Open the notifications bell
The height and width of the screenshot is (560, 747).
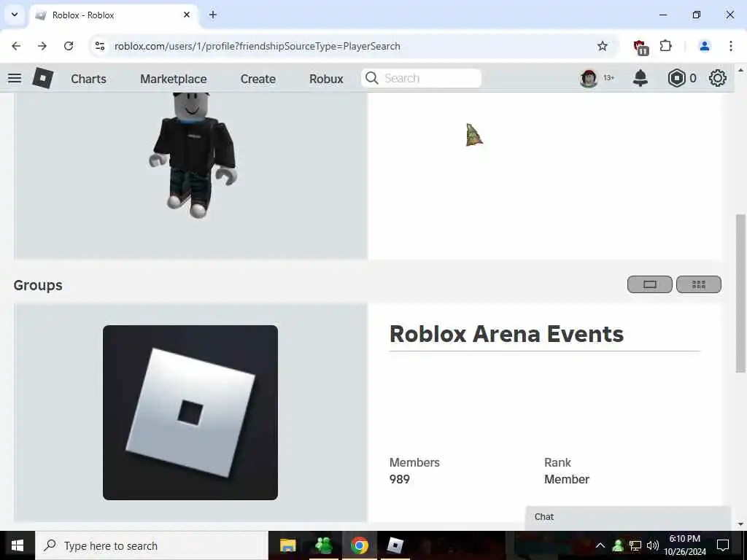[640, 78]
